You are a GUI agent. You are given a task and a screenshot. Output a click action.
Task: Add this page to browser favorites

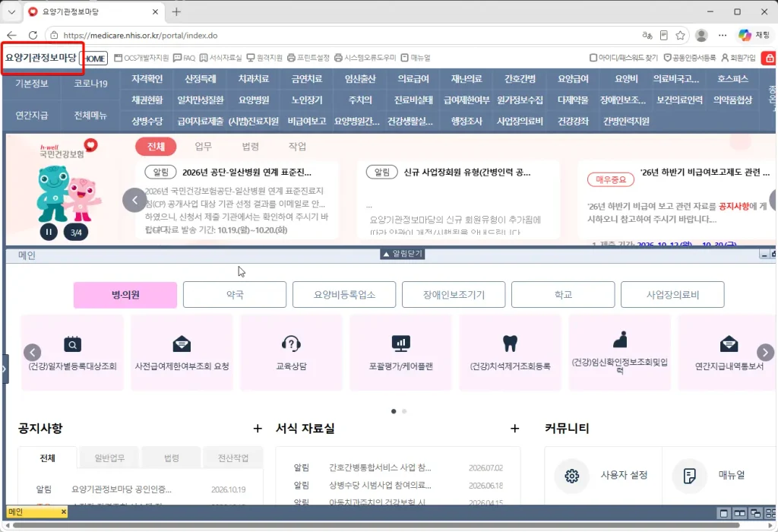680,35
